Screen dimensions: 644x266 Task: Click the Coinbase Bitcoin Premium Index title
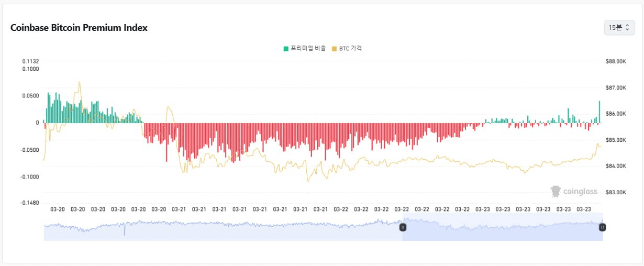click(x=79, y=28)
